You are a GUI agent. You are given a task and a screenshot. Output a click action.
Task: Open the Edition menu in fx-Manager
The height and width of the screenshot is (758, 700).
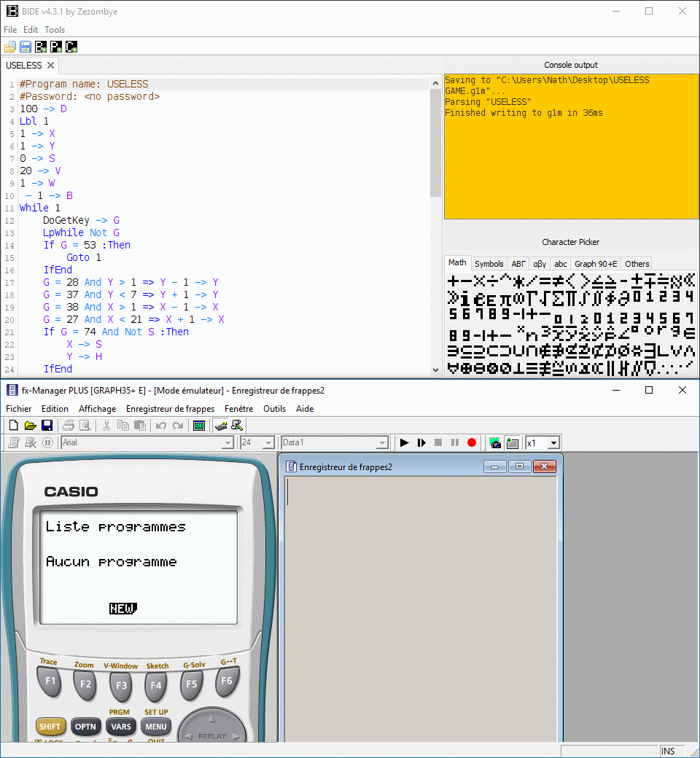55,408
